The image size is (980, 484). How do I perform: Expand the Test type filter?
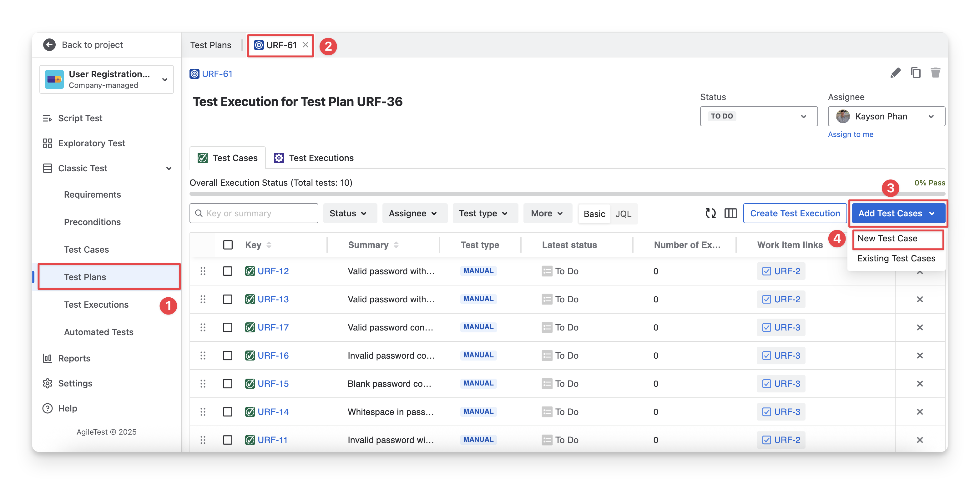[x=483, y=214]
